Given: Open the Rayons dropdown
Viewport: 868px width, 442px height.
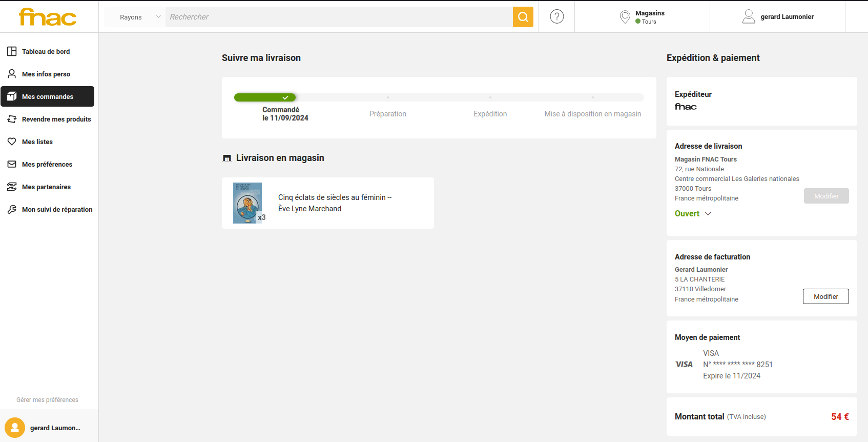Looking at the screenshot, I should [x=135, y=17].
